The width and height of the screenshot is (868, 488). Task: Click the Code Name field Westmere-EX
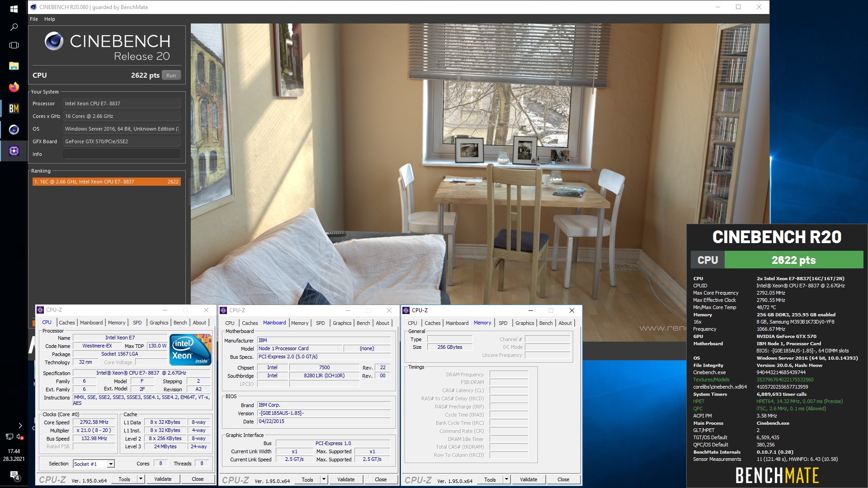(97, 346)
